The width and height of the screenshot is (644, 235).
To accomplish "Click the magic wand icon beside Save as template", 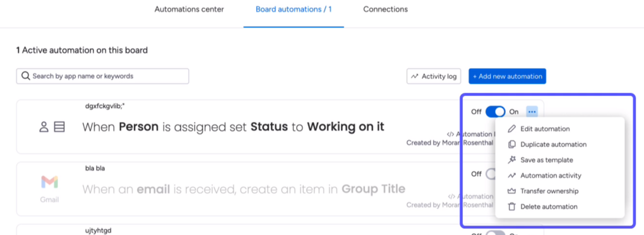I will click(511, 160).
